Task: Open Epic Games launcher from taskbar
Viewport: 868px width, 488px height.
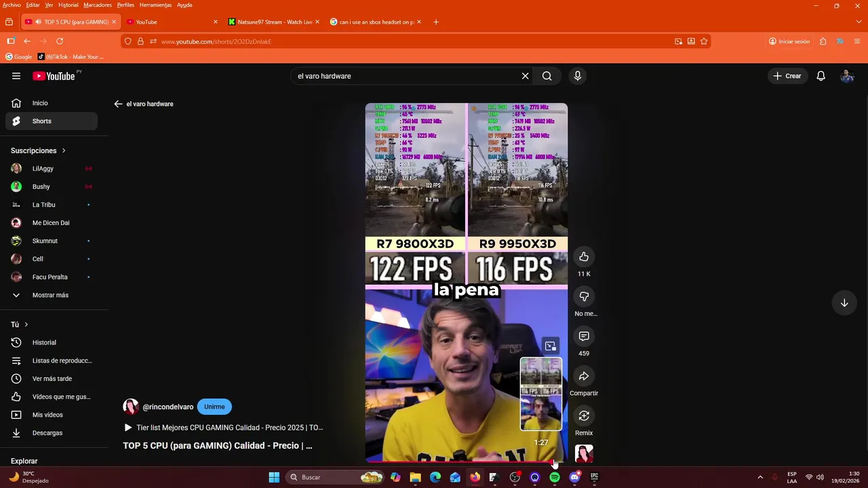Action: click(594, 477)
